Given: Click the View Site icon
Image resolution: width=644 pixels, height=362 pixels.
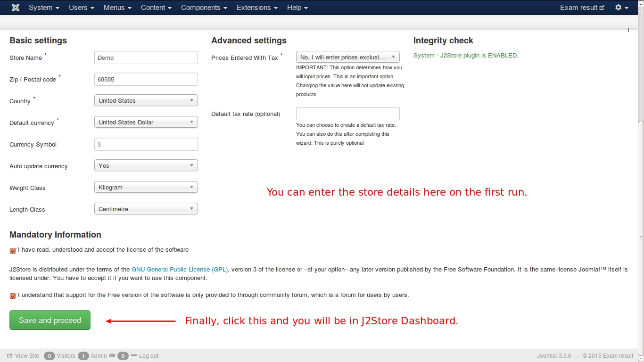Looking at the screenshot, I should [9, 356].
